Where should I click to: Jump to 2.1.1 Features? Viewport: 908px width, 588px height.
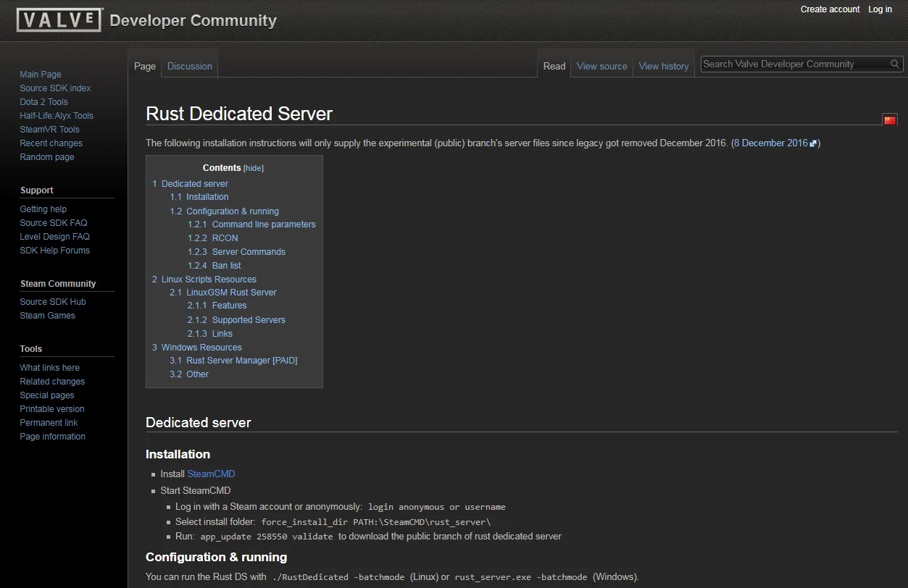click(217, 306)
